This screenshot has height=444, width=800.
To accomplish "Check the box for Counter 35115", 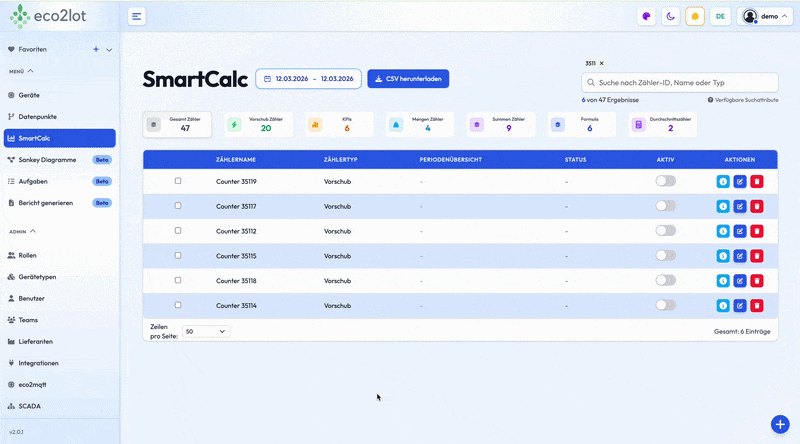I will (178, 255).
